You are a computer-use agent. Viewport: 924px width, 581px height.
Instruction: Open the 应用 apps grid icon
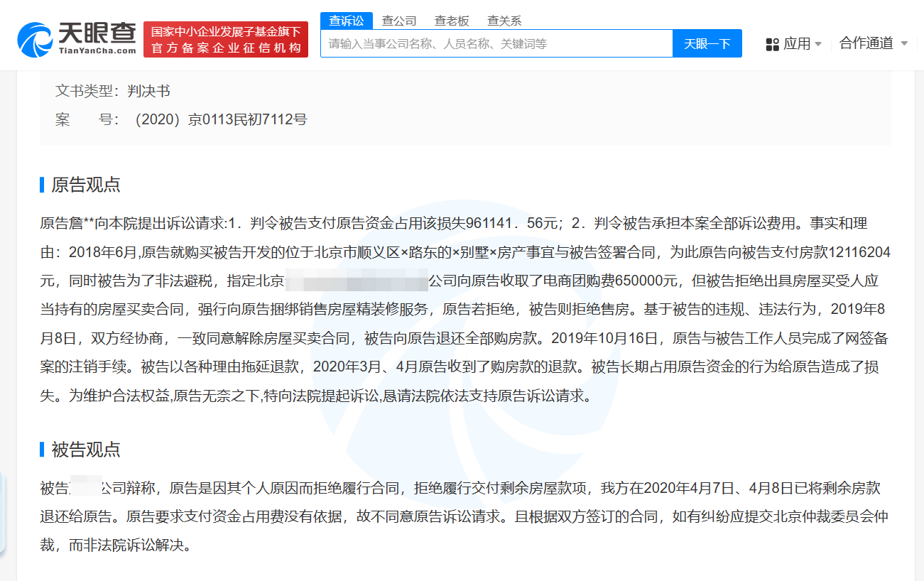tap(771, 43)
